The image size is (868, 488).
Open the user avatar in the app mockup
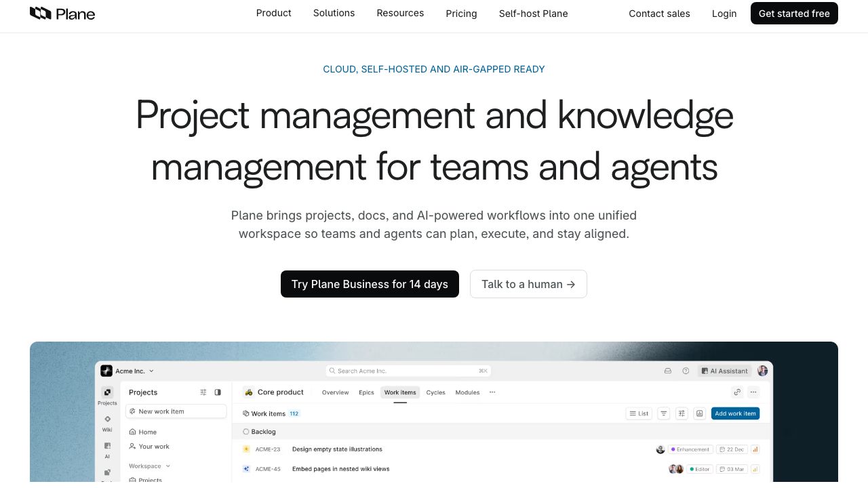(763, 371)
